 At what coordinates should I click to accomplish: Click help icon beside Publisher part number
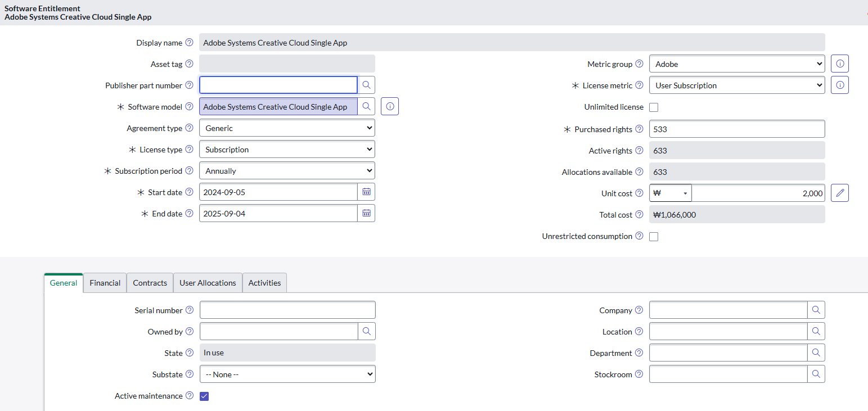click(x=189, y=85)
